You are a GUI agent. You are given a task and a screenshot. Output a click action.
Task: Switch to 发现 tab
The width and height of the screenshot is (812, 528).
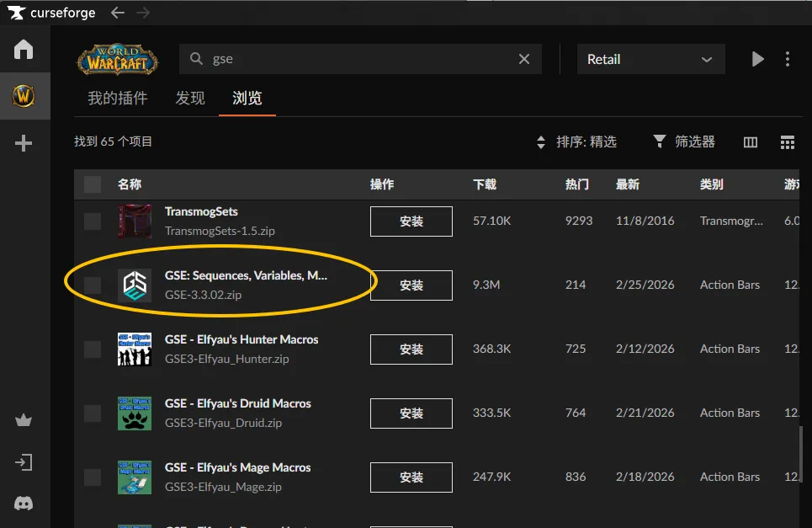coord(190,98)
